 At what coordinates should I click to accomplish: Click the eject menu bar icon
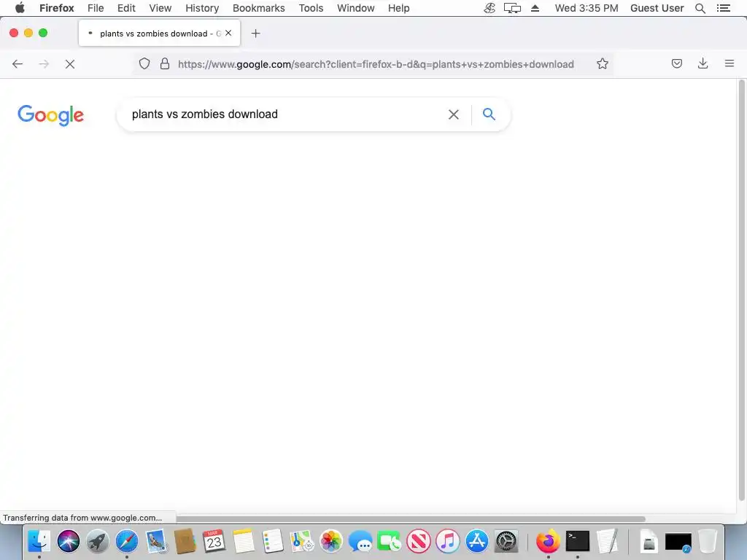pos(535,8)
